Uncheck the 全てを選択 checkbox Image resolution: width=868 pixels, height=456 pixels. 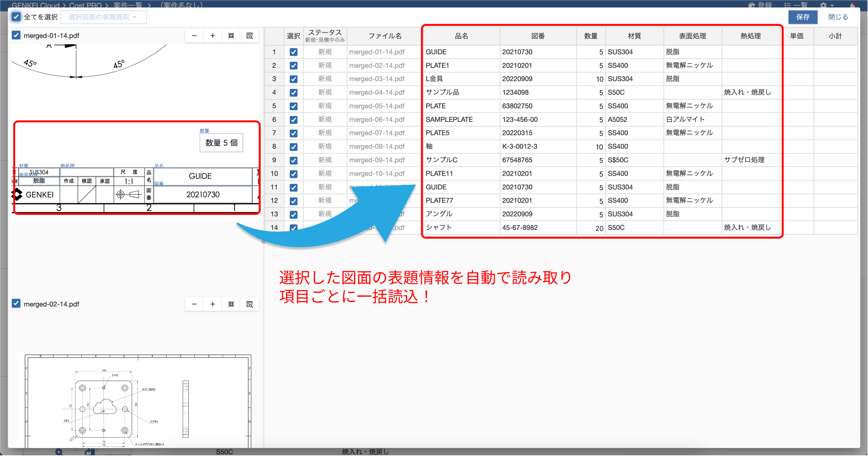16,17
